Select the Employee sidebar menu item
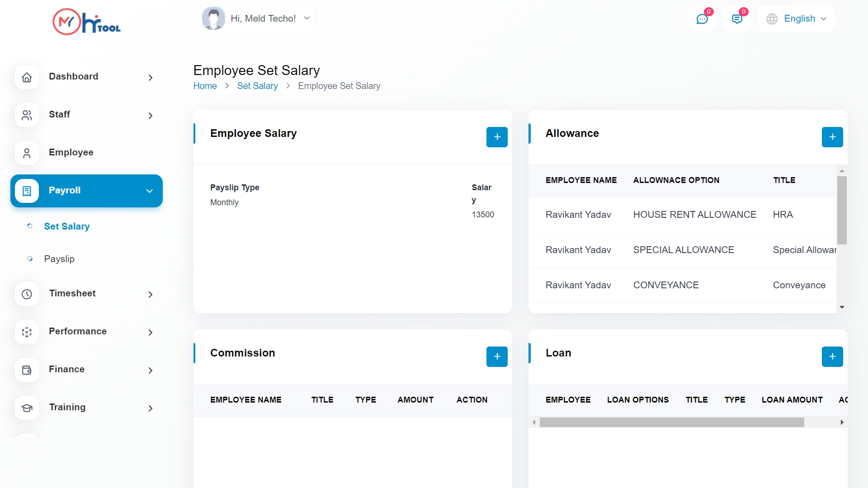 click(71, 152)
